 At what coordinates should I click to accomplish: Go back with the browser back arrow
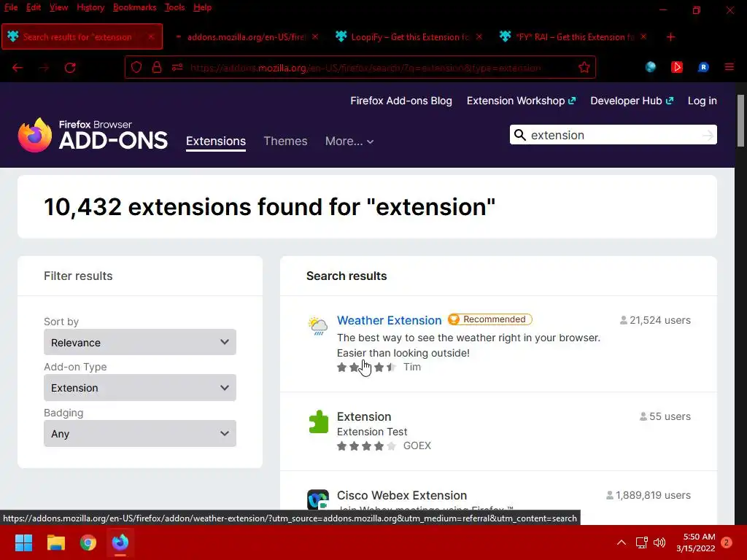[18, 68]
